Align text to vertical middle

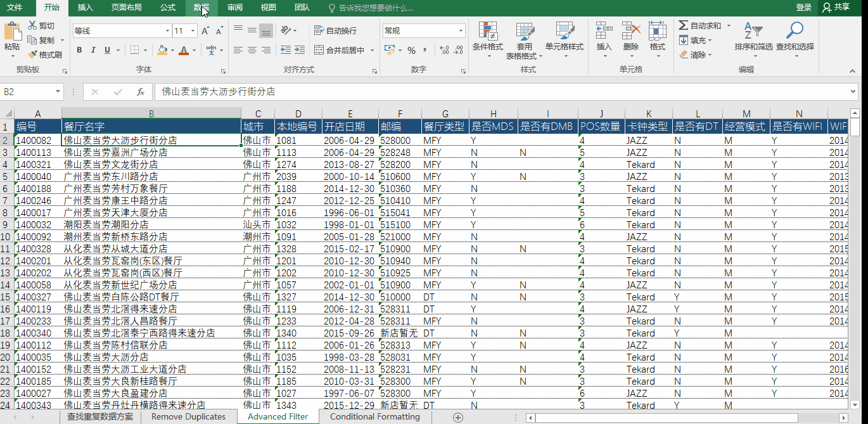(x=252, y=30)
